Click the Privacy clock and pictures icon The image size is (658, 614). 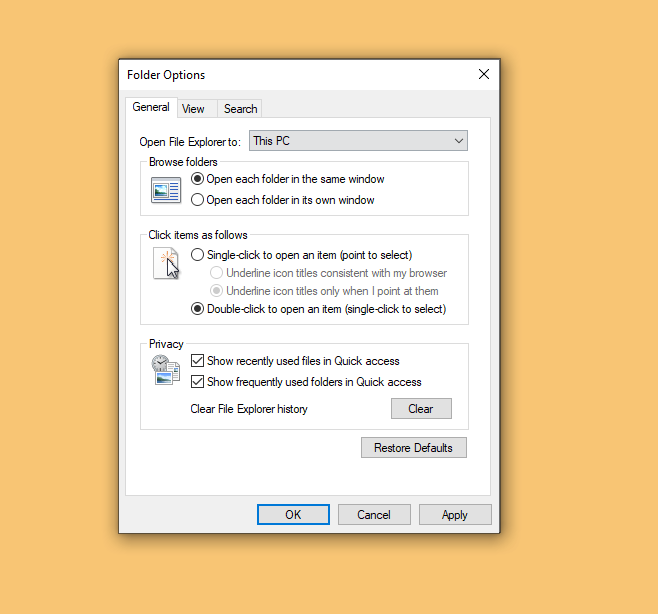click(x=166, y=370)
